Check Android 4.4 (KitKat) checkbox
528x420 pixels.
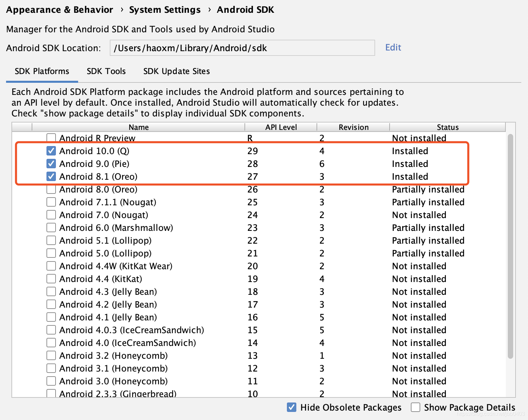tap(51, 279)
